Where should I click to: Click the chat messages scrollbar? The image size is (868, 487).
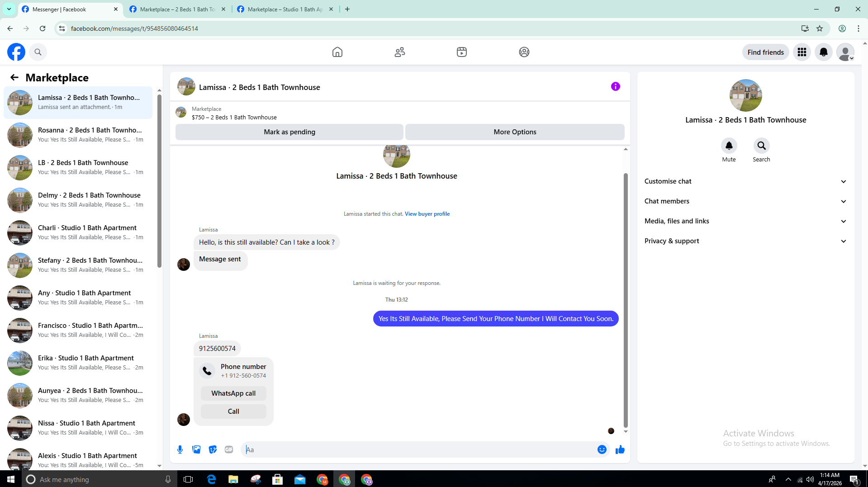[x=626, y=300]
